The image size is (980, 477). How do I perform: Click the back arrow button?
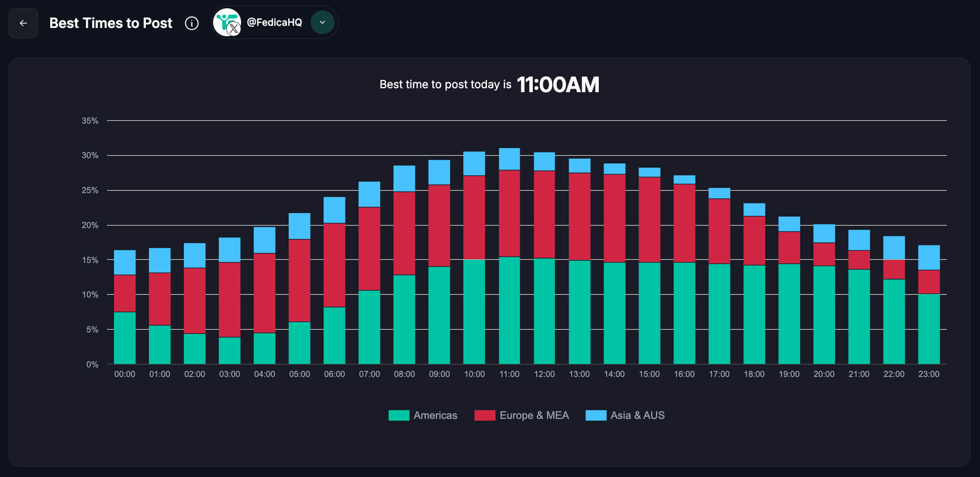point(23,23)
